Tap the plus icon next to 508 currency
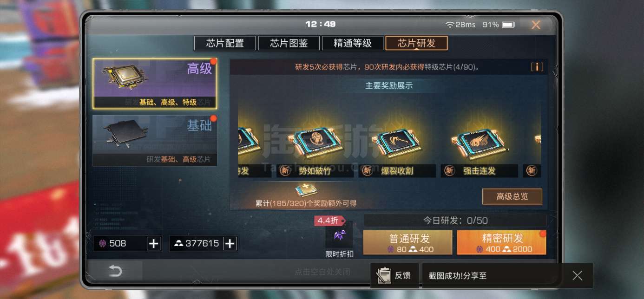Image resolution: width=644 pixels, height=299 pixels. [153, 243]
